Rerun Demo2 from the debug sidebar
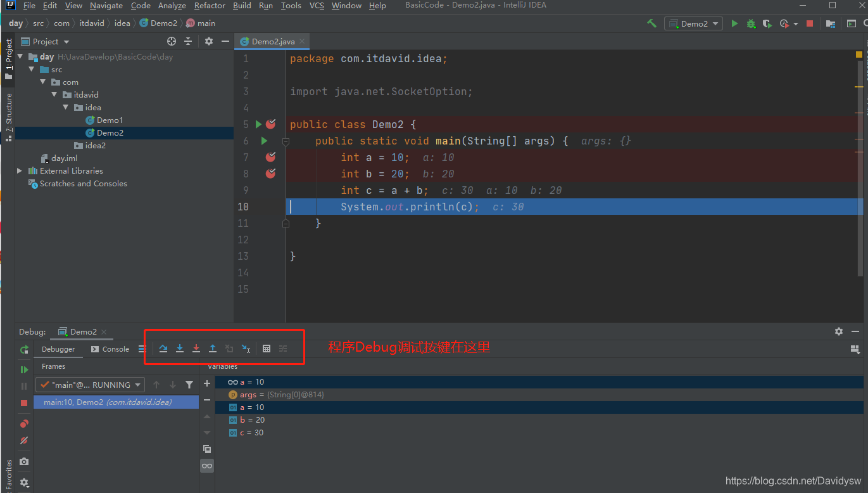Viewport: 868px width, 493px height. [24, 350]
